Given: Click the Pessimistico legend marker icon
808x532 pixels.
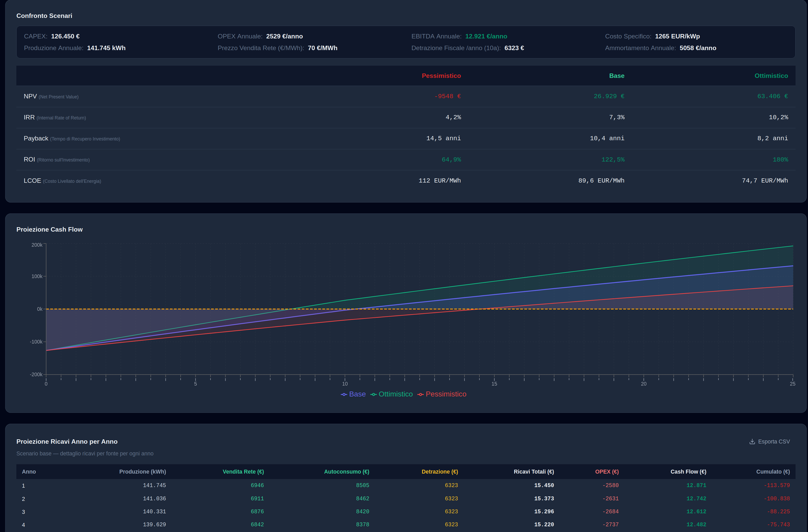Looking at the screenshot, I should point(421,394).
